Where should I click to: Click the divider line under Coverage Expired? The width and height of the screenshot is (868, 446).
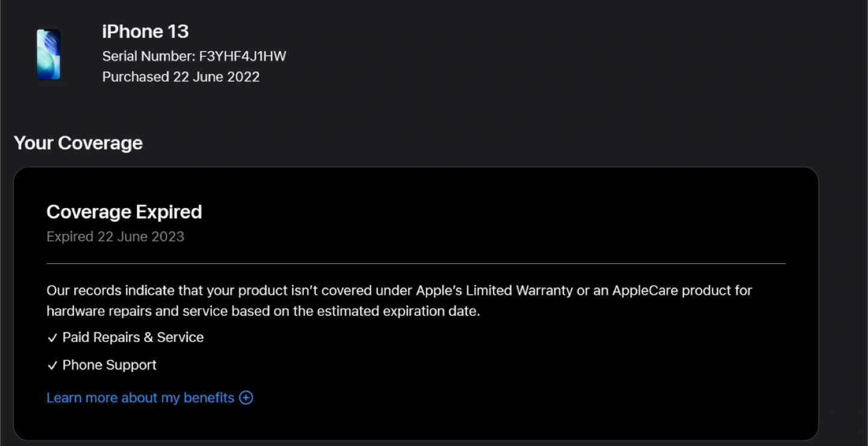(x=416, y=263)
